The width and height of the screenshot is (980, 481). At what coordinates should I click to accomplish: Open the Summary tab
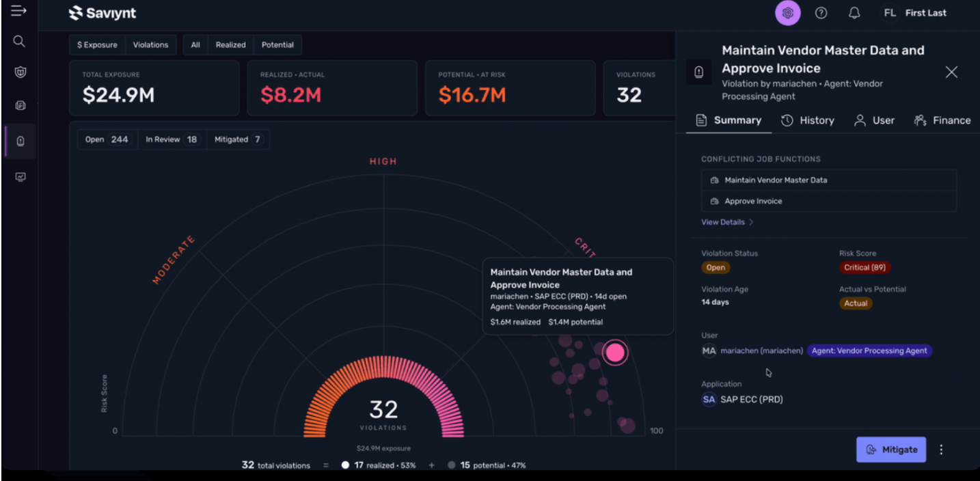coord(729,120)
